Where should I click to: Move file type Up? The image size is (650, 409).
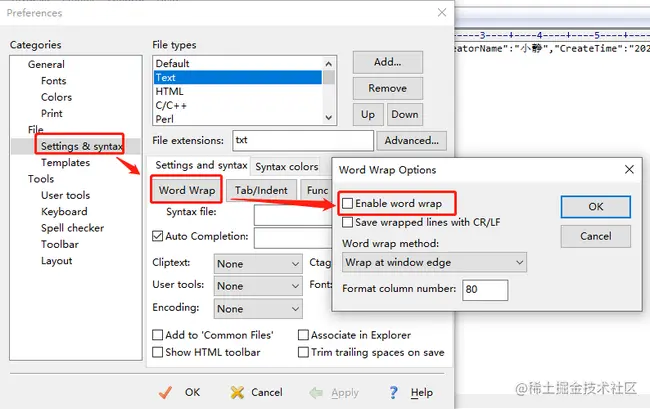click(x=368, y=114)
